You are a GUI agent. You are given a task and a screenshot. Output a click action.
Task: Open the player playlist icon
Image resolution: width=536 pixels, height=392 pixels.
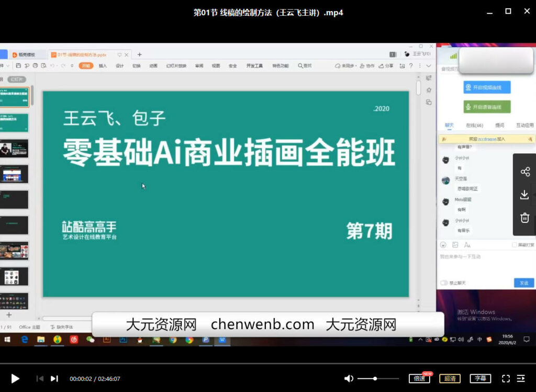(x=521, y=378)
